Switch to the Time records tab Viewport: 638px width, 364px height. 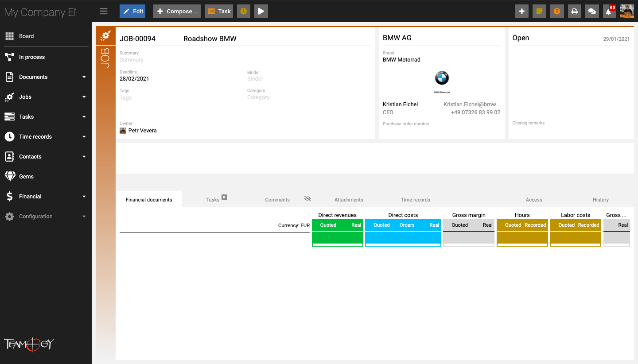pyautogui.click(x=416, y=200)
